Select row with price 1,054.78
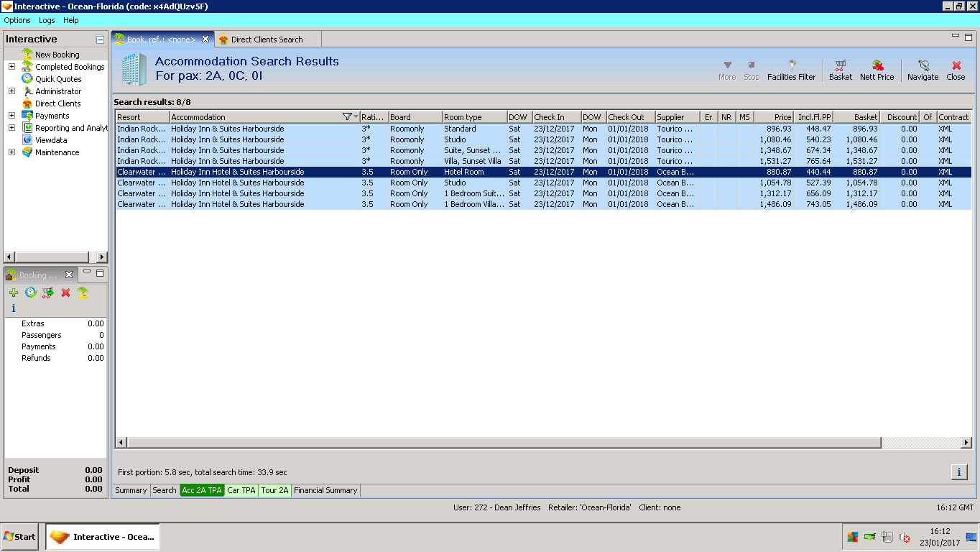 tap(543, 183)
